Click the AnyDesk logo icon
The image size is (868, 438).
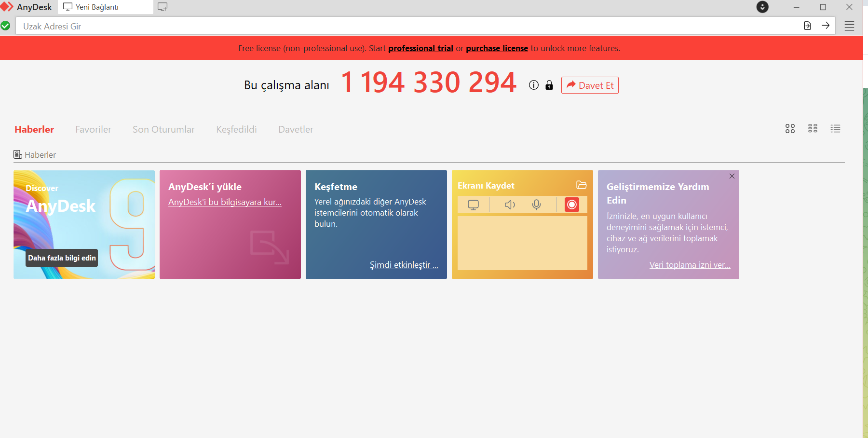coord(7,7)
